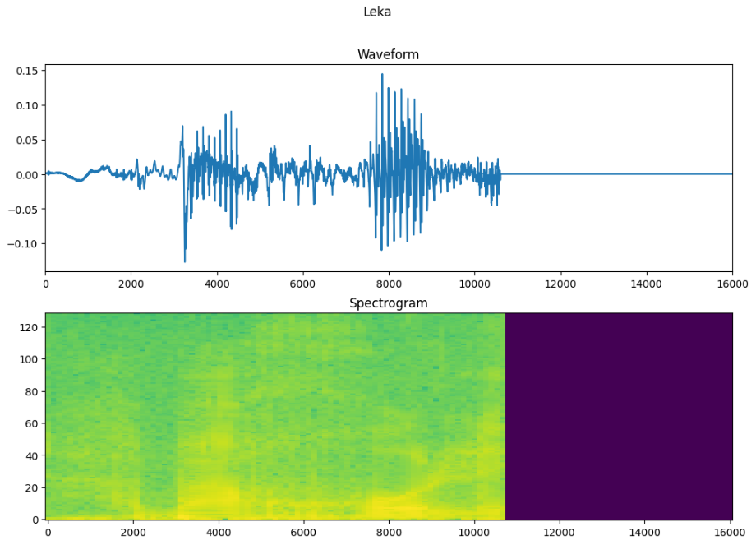
Task: Click the "Leka" figure title
Action: [x=376, y=12]
